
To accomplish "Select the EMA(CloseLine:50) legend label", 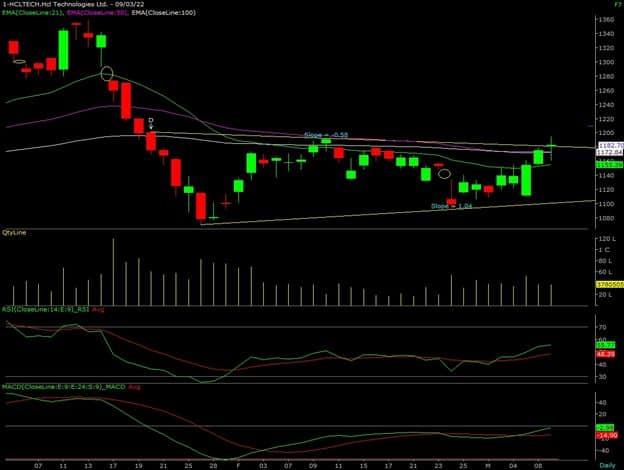I will point(98,13).
